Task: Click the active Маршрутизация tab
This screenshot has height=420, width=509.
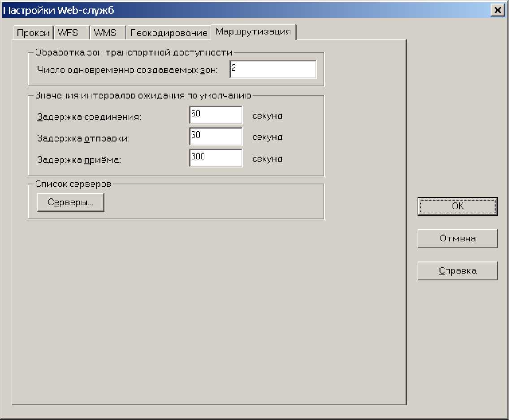Action: [x=253, y=32]
